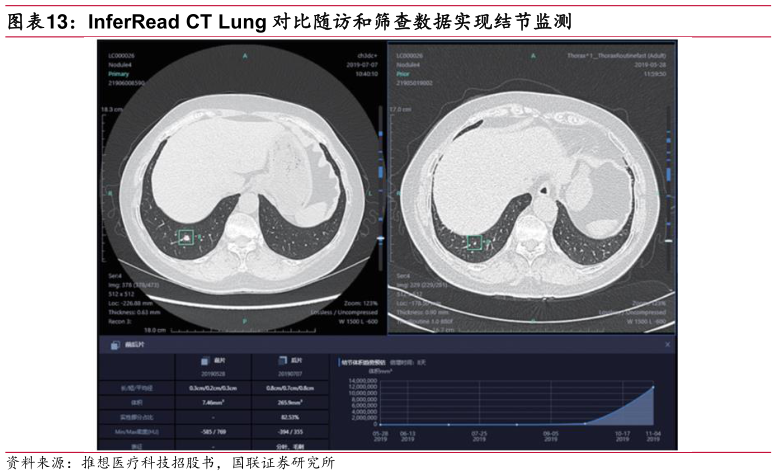
Task: Click the Primary label on left CT
Action: click(x=118, y=74)
